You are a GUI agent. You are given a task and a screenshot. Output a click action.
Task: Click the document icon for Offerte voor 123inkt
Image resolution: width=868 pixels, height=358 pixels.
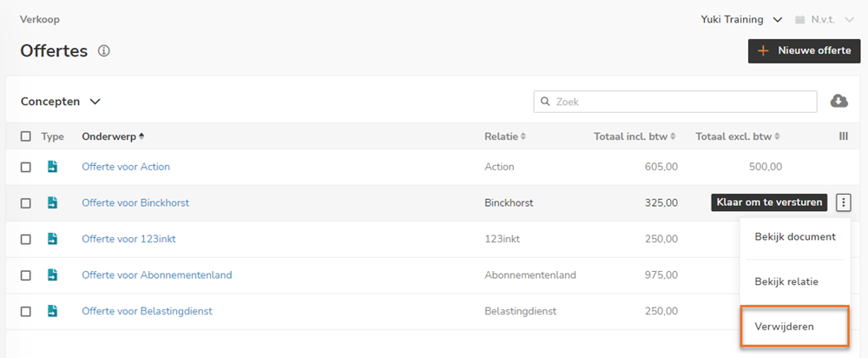pos(53,239)
